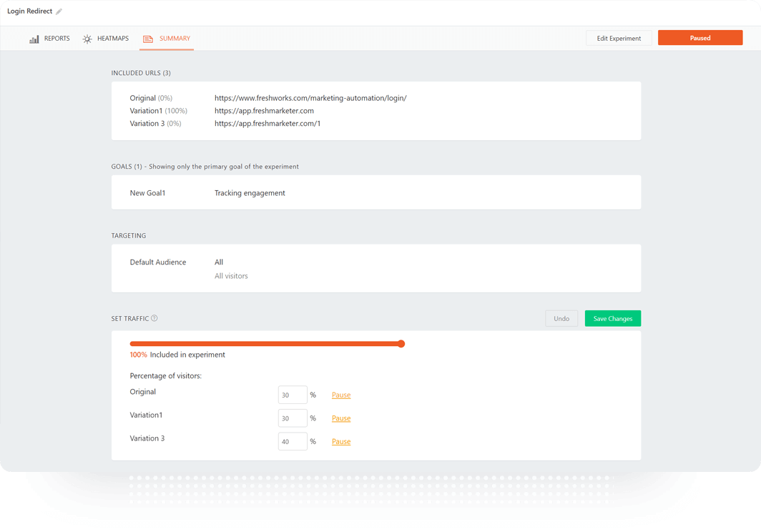The height and width of the screenshot is (532, 761).
Task: Pause the Original variation
Action: click(341, 394)
